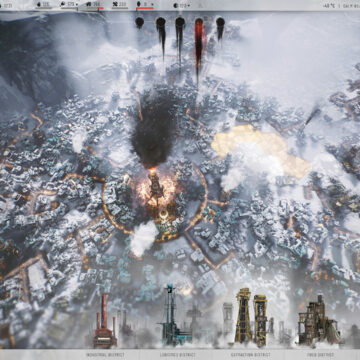360x360 pixels.
Task: Click the rightmost black hanging drop marker
Action: click(220, 28)
